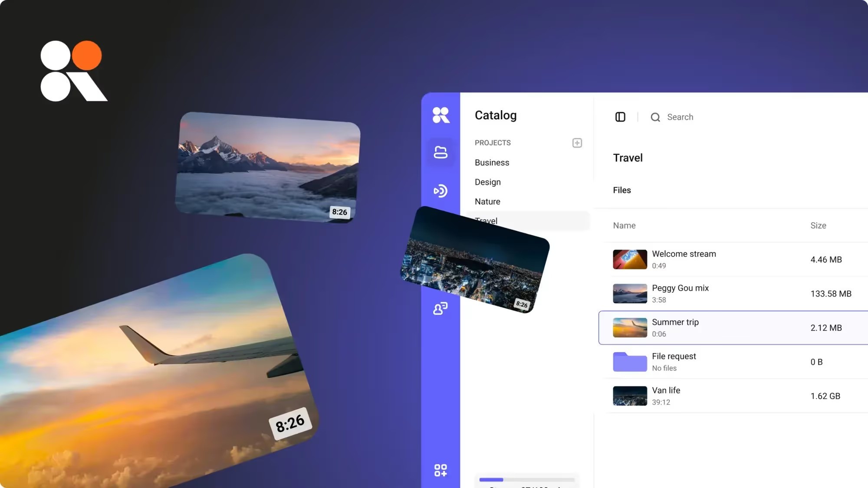
Task: Add new project with plus icon
Action: pyautogui.click(x=577, y=143)
